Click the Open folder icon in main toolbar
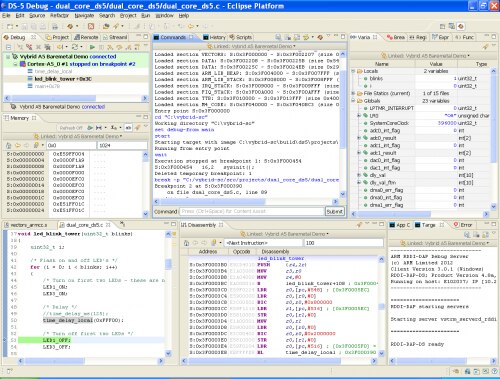 click(106, 26)
